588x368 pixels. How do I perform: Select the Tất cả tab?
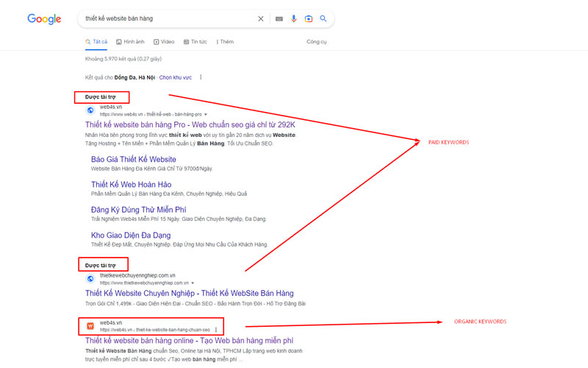[96, 42]
